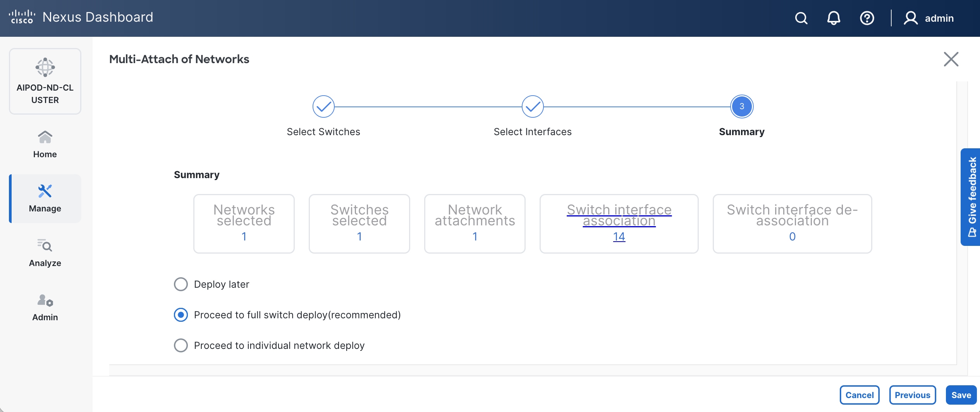Cancel the Multi-Attach wizard

point(860,395)
